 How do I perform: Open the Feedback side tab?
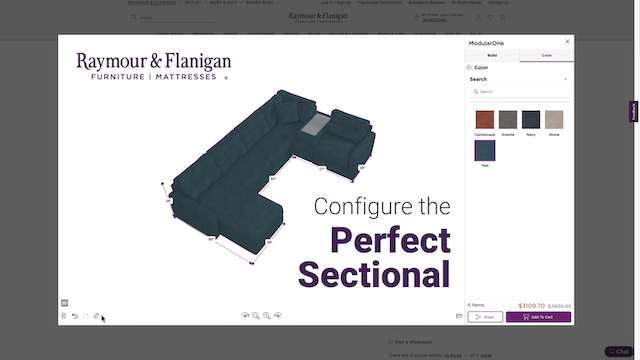click(633, 111)
